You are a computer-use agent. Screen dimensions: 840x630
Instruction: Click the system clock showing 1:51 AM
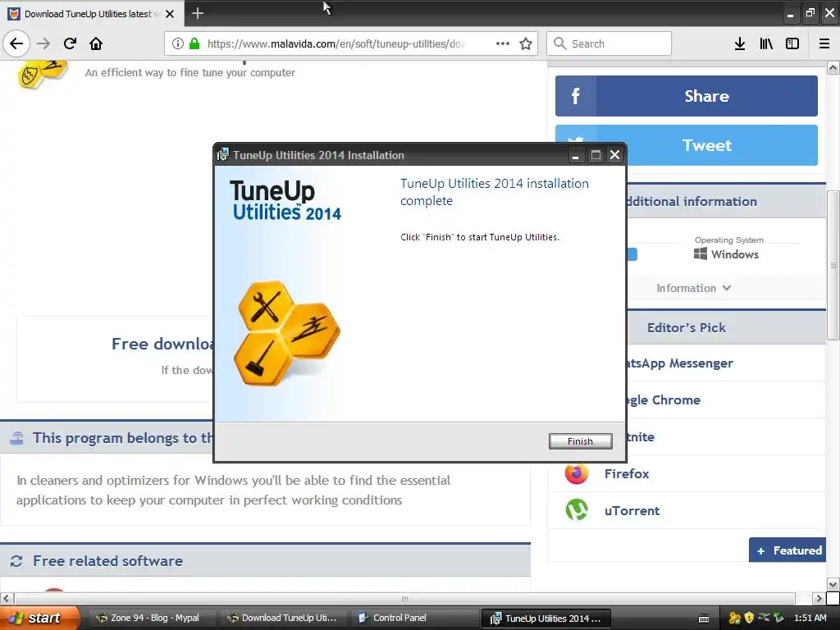point(810,618)
